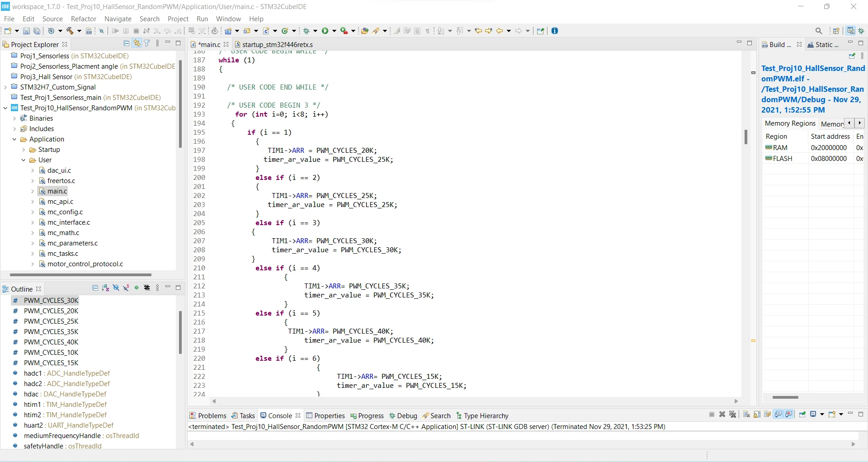Image resolution: width=868 pixels, height=462 pixels.
Task: Collapse the User folder
Action: (24, 160)
